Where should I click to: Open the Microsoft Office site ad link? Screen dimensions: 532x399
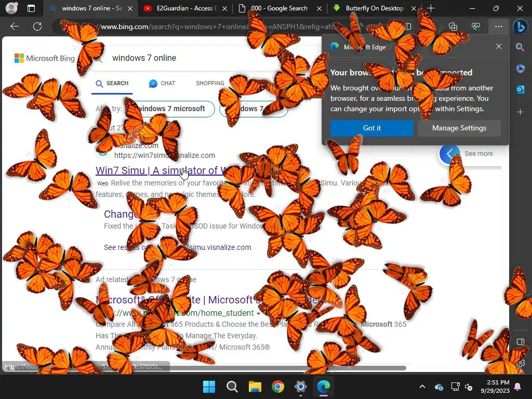click(210, 300)
